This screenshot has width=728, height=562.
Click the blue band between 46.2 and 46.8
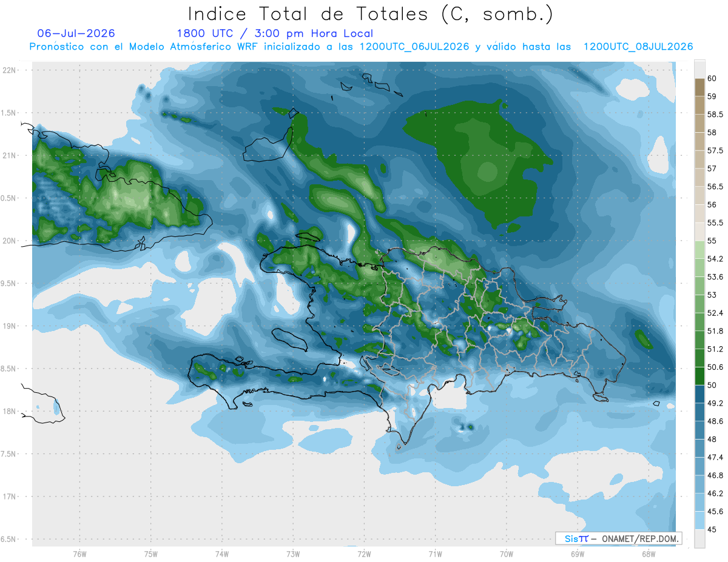click(699, 484)
